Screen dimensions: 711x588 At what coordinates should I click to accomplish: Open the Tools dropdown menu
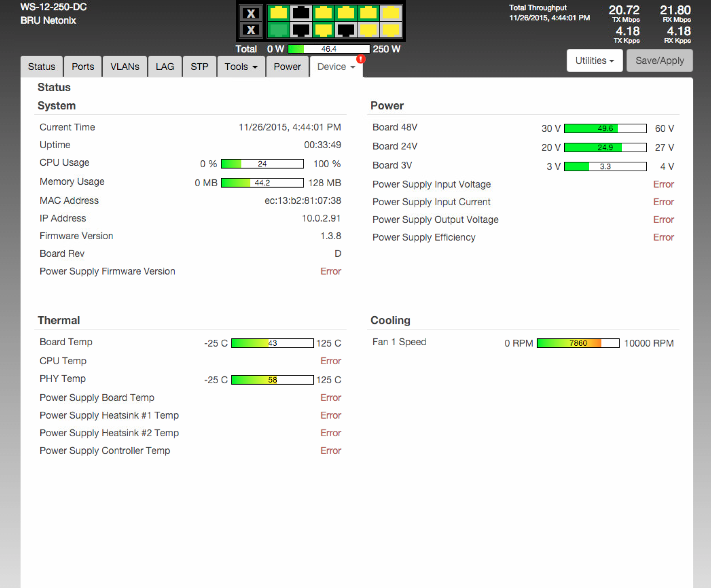click(x=241, y=67)
